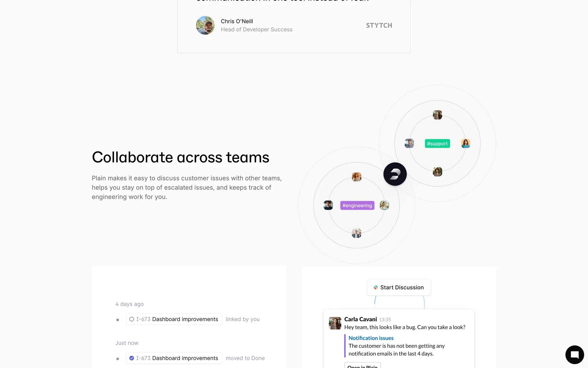This screenshot has height=368, width=588.
Task: Select the #engineering channel tag
Action: pos(357,205)
